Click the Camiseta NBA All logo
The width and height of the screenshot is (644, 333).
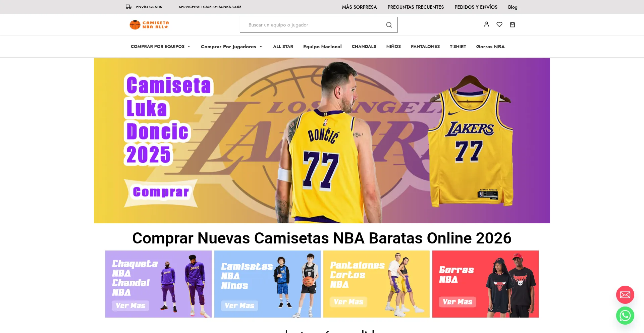click(x=149, y=25)
